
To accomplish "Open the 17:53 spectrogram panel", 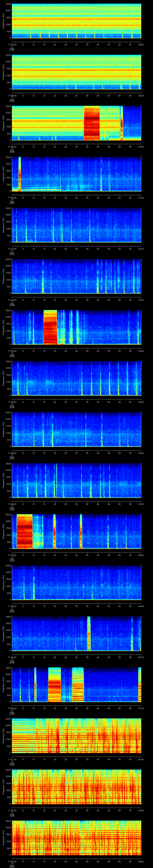I will tap(76, 838).
